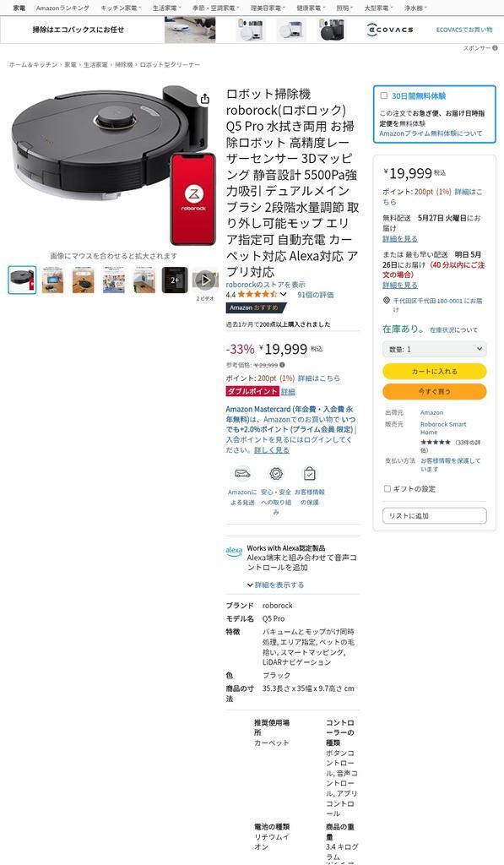Click the 今すぐ買う button
The image size is (504, 865).
[435, 392]
